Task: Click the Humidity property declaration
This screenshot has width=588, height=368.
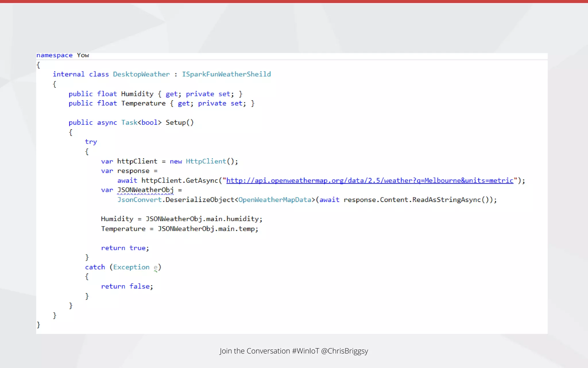Action: [x=137, y=94]
